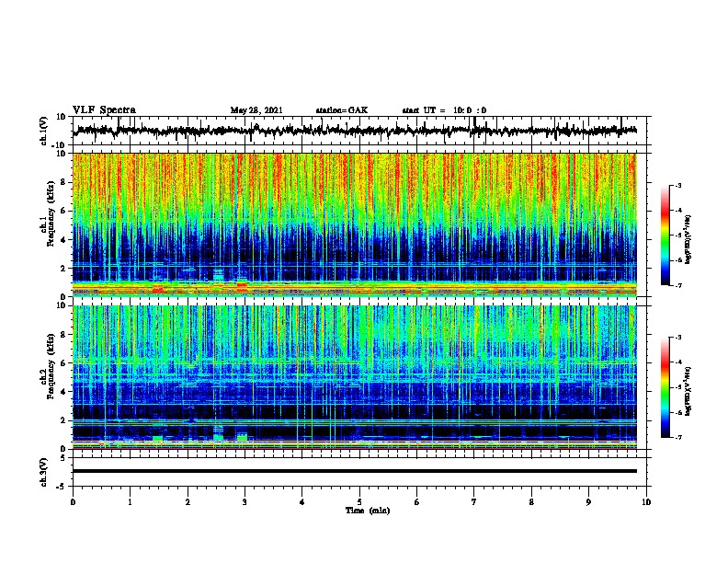Select the date "May 28, 2021"
Image resolution: width=728 pixels, height=563 pixels.
[256, 110]
